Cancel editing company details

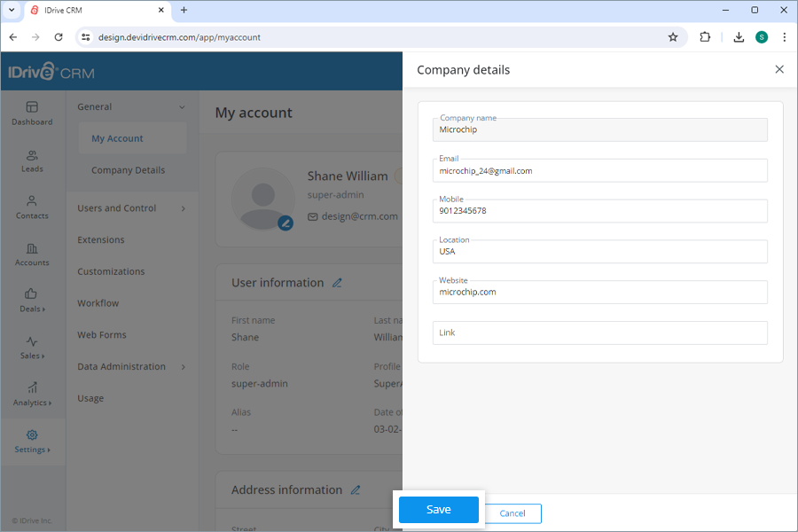click(x=512, y=513)
